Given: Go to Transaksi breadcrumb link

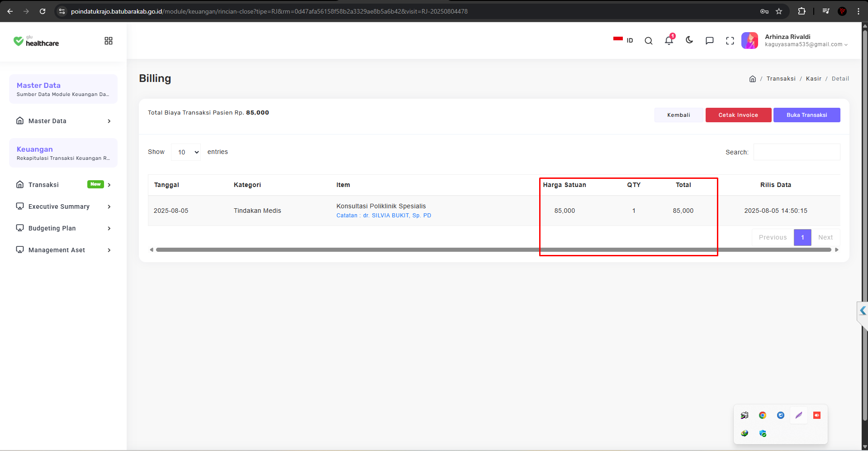Looking at the screenshot, I should point(781,79).
